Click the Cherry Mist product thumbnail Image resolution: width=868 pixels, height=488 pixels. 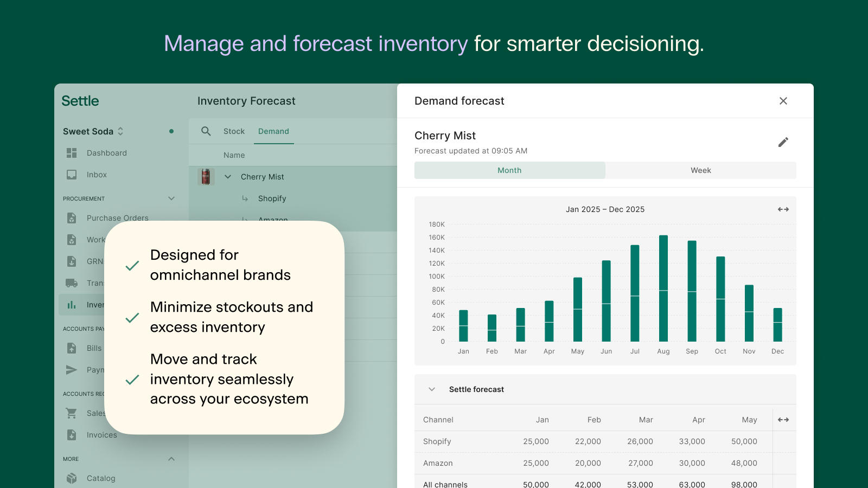tap(207, 176)
